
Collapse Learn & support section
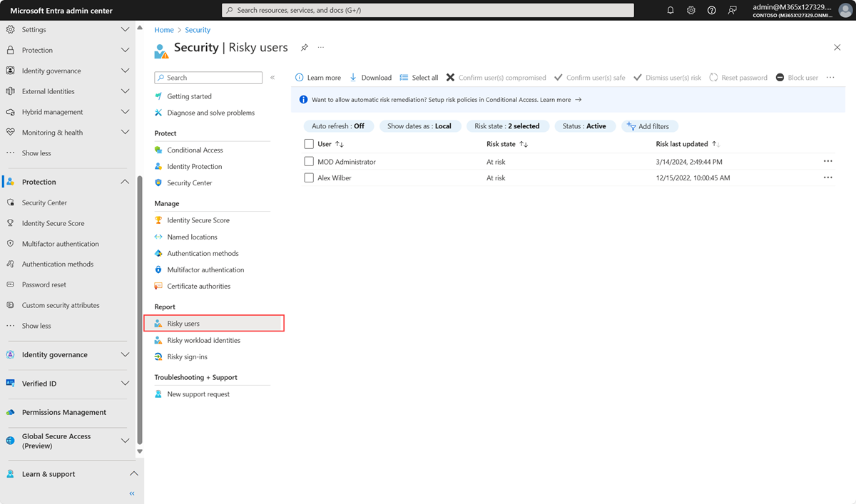(133, 474)
